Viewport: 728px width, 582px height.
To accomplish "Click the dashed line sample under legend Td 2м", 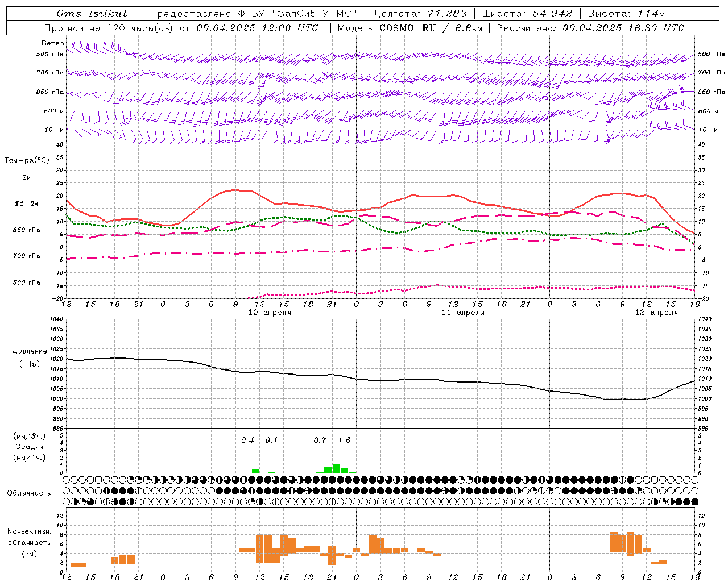I will [25, 210].
